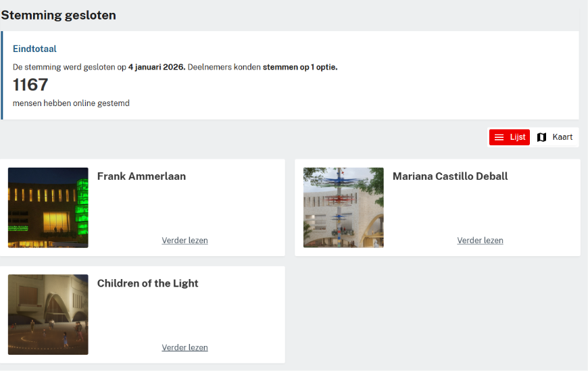Screen dimensions: 588x371
Task: Open Mariana Castillo Deball sculpture thumbnail
Action: pos(343,207)
